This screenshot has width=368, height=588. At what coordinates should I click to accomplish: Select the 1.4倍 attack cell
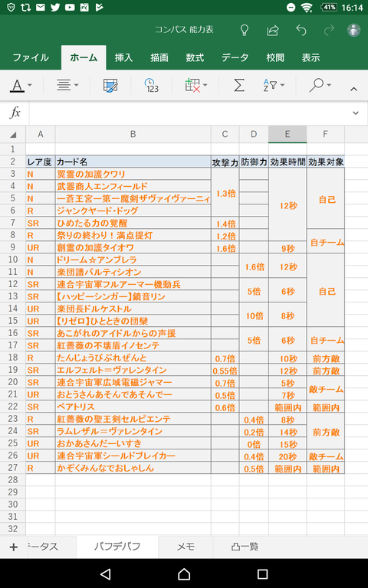(x=225, y=224)
